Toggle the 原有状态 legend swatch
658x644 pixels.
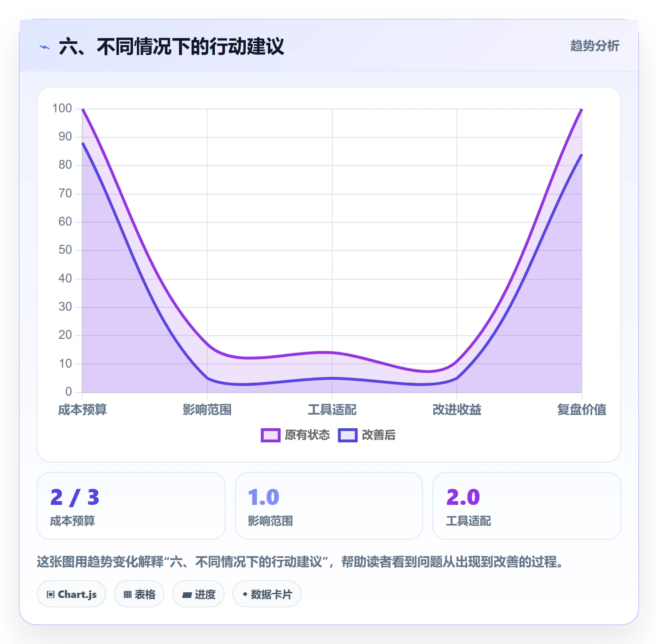[x=271, y=435]
